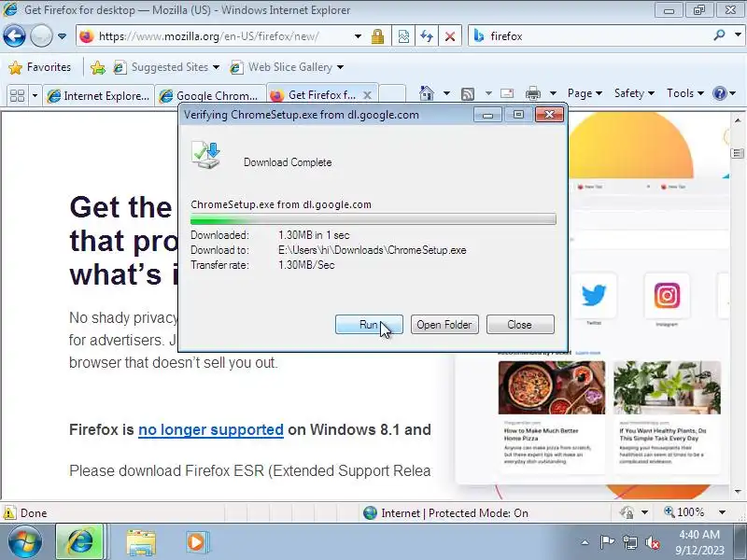Viewport: 747px width, 560px height.
Task: Click the Internet Protected Mode zone text
Action: coord(455,512)
